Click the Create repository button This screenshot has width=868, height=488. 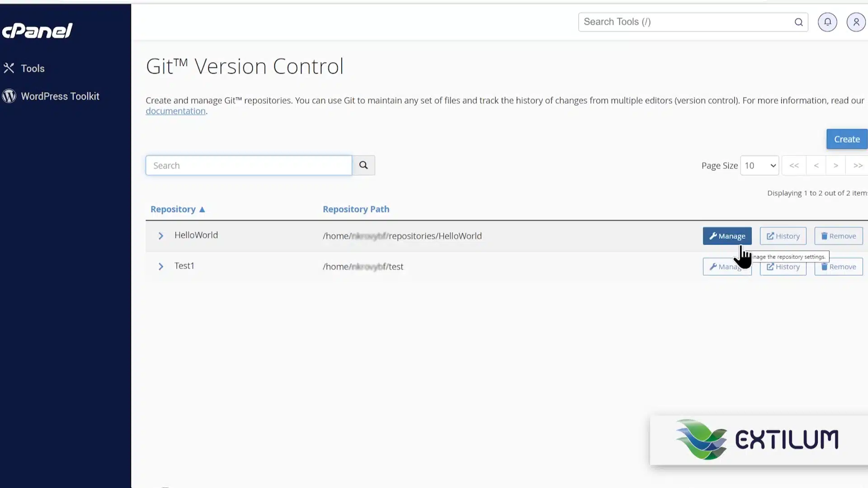pos(847,139)
